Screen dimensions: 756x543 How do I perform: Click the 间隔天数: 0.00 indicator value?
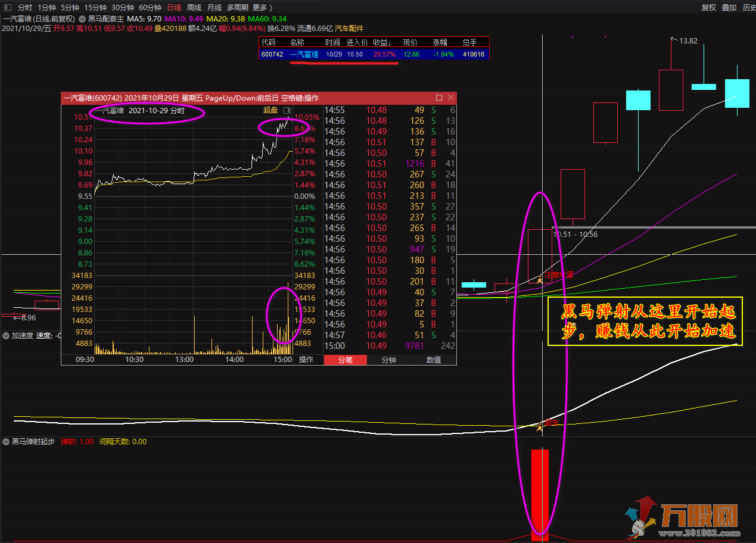tap(123, 442)
